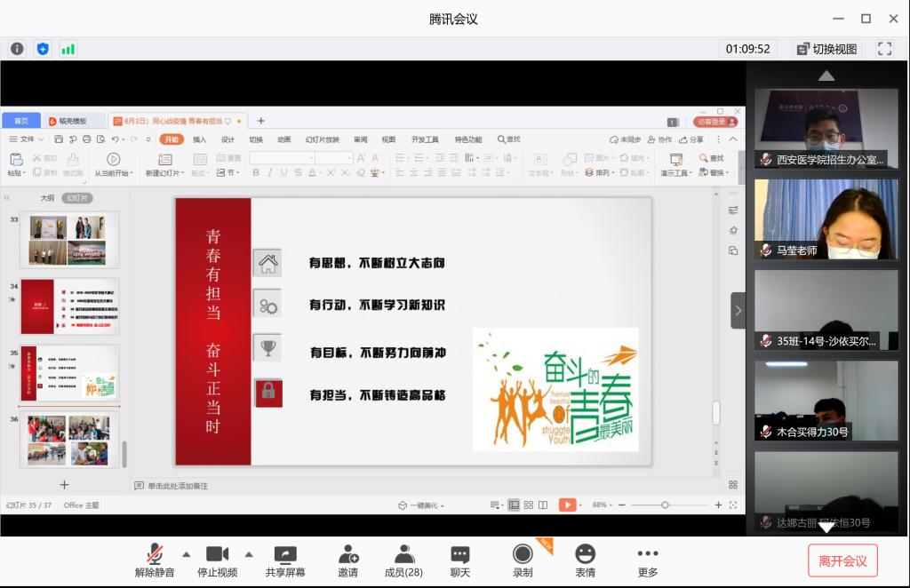
Task: Click the switch view button
Action: 826,49
